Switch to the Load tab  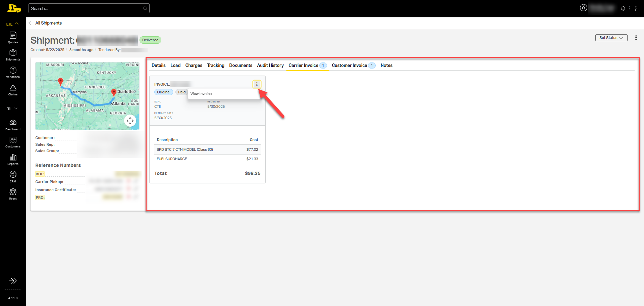[x=175, y=65]
